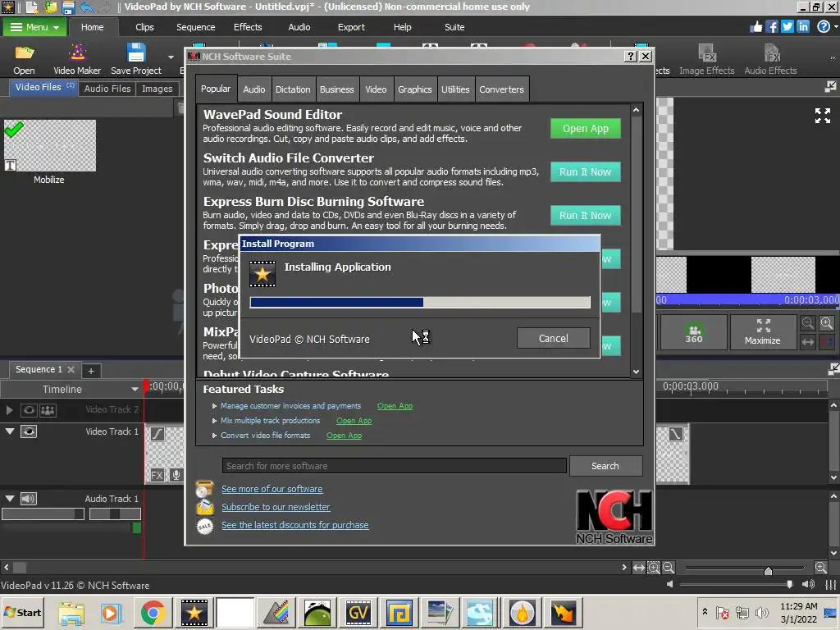Enable 360 video preview

click(x=693, y=333)
